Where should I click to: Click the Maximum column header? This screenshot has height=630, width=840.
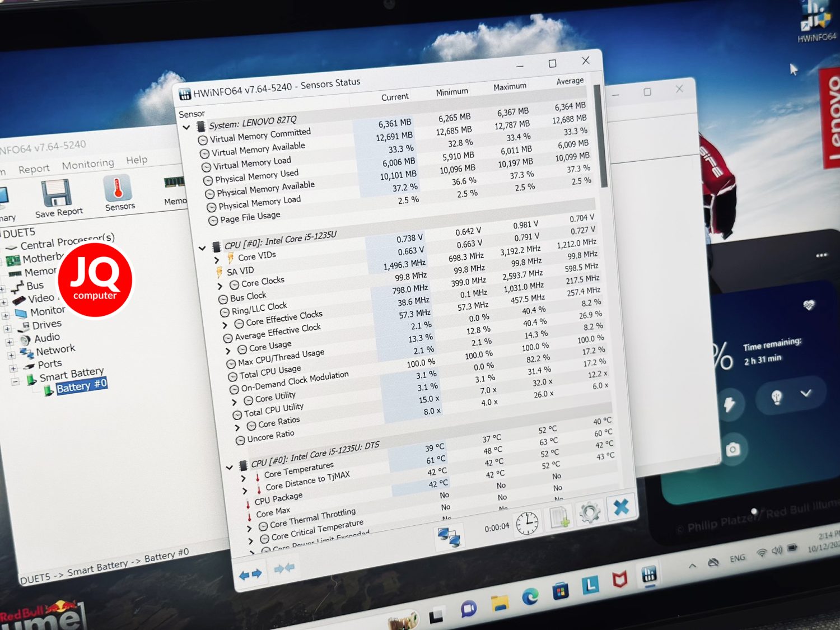[510, 86]
